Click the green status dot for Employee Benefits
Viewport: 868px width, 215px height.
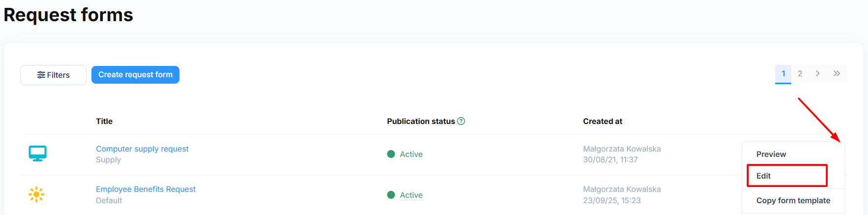click(391, 195)
